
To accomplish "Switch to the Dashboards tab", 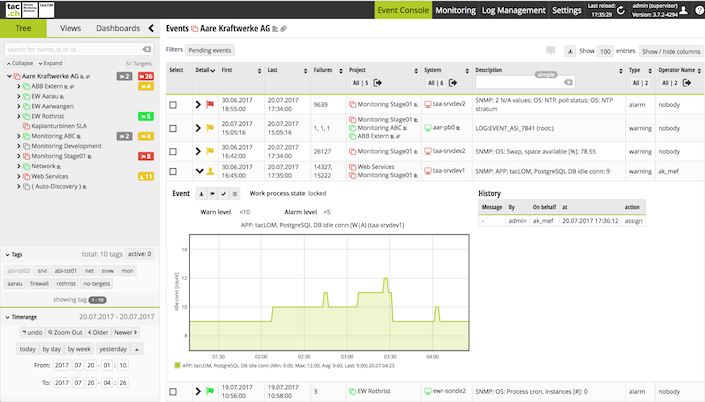I will coord(118,28).
